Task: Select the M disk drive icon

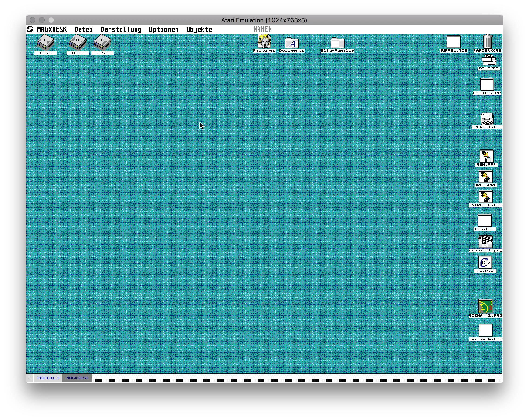Action: 78,42
